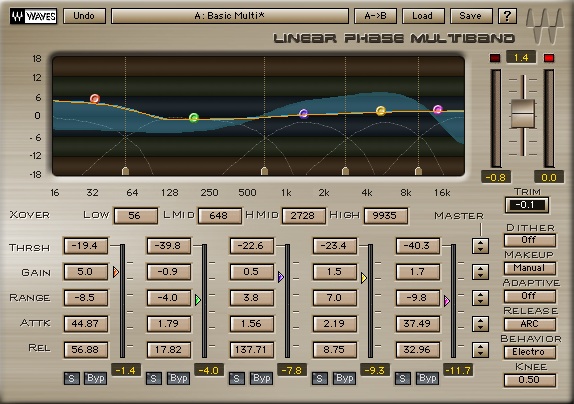Click the red low band node on graph
Viewport: 574px width, 404px height.
(95, 98)
